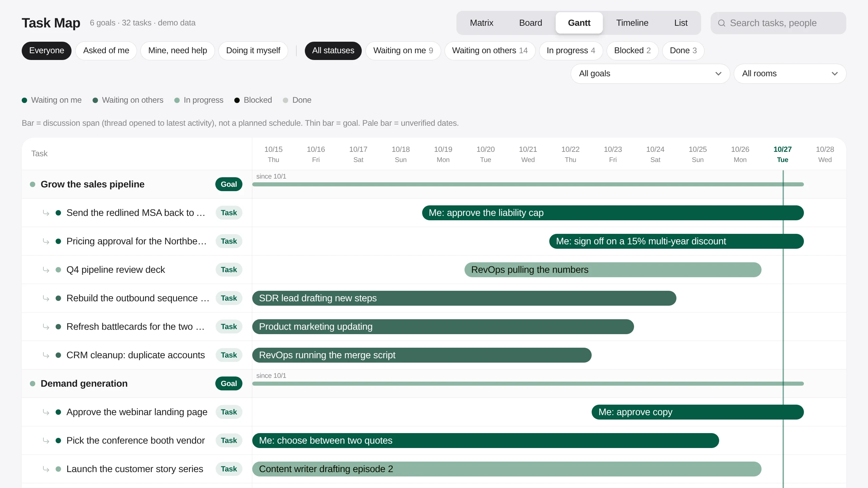Click subtask arrow icon beside Send the redlined MSA

click(x=46, y=213)
